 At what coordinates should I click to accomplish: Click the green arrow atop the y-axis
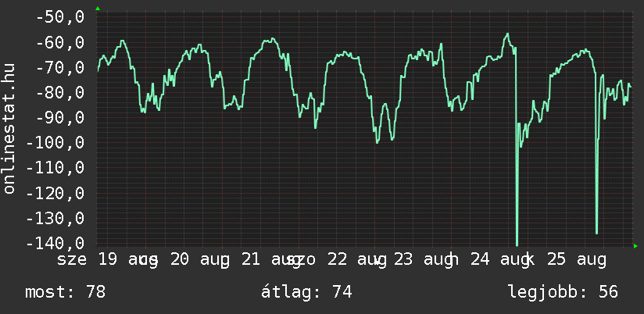[98, 9]
